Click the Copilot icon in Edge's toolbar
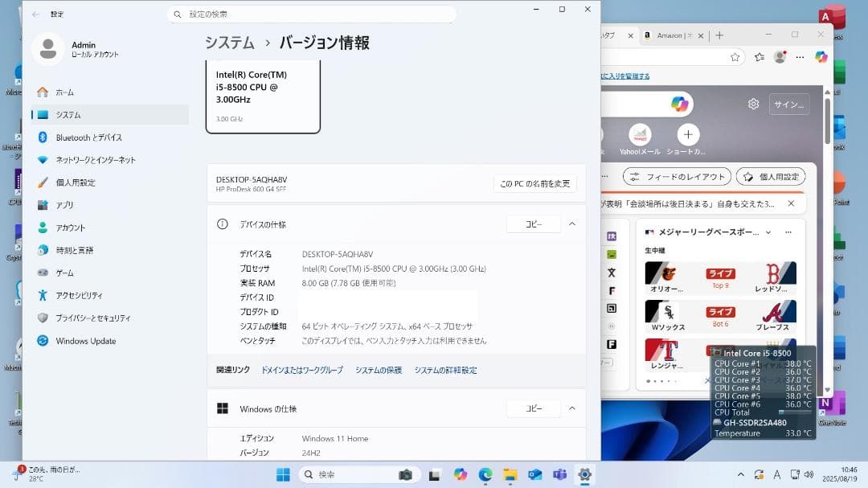The width and height of the screenshot is (868, 488). [820, 56]
